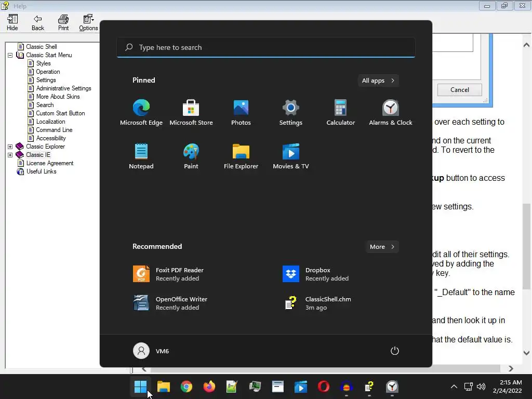Click the power button in Start menu

point(395,351)
